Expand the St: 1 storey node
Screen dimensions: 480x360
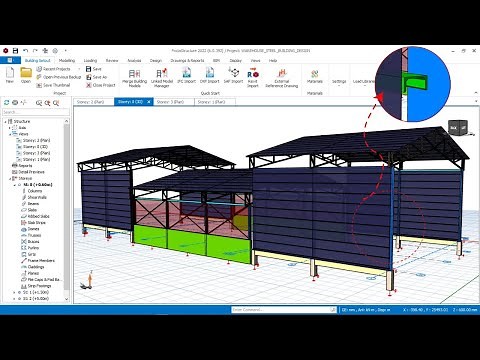14,292
